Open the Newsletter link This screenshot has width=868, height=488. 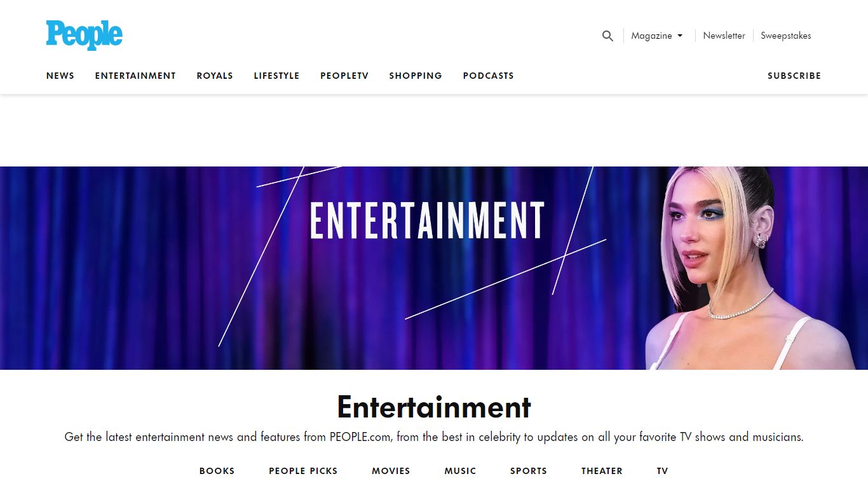(724, 36)
